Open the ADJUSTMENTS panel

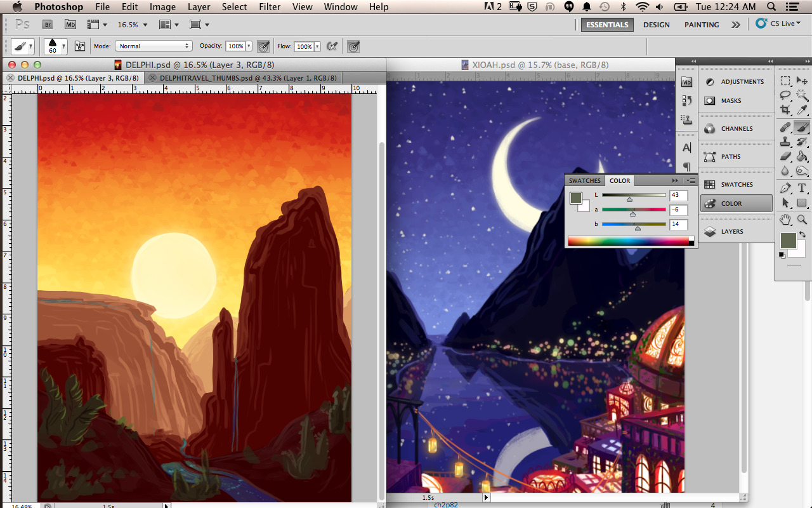(737, 82)
